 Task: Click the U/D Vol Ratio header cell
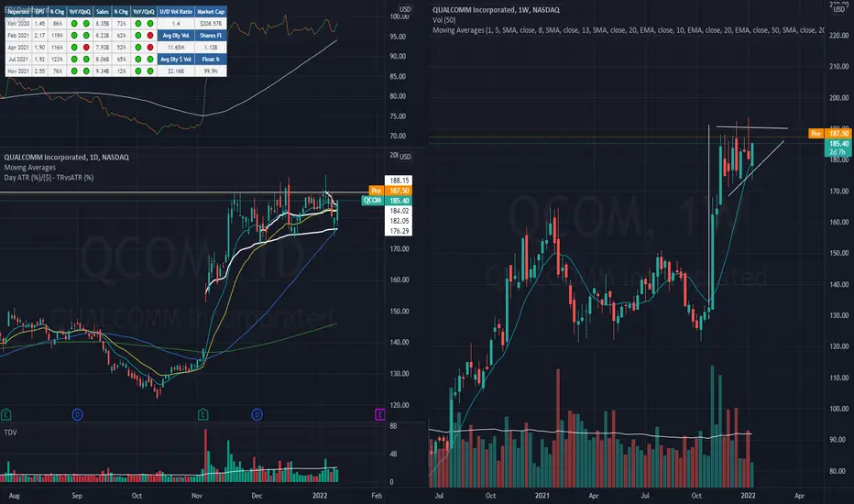coord(176,11)
